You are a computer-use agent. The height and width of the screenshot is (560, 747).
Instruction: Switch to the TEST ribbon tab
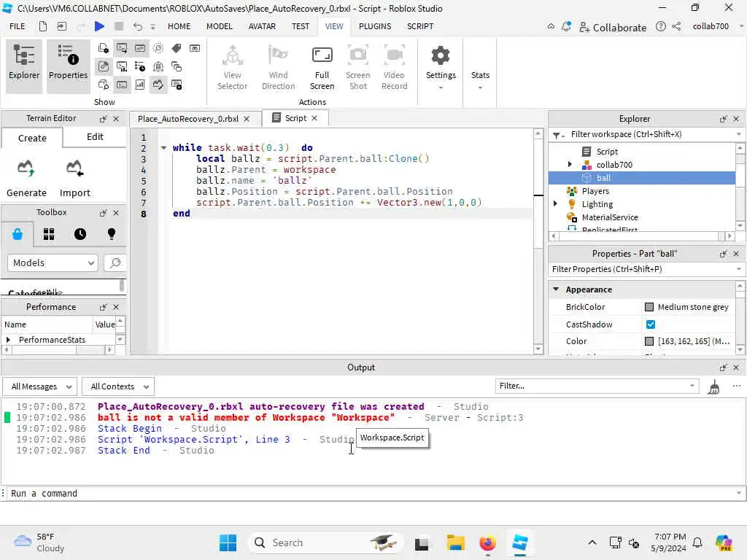coord(301,26)
